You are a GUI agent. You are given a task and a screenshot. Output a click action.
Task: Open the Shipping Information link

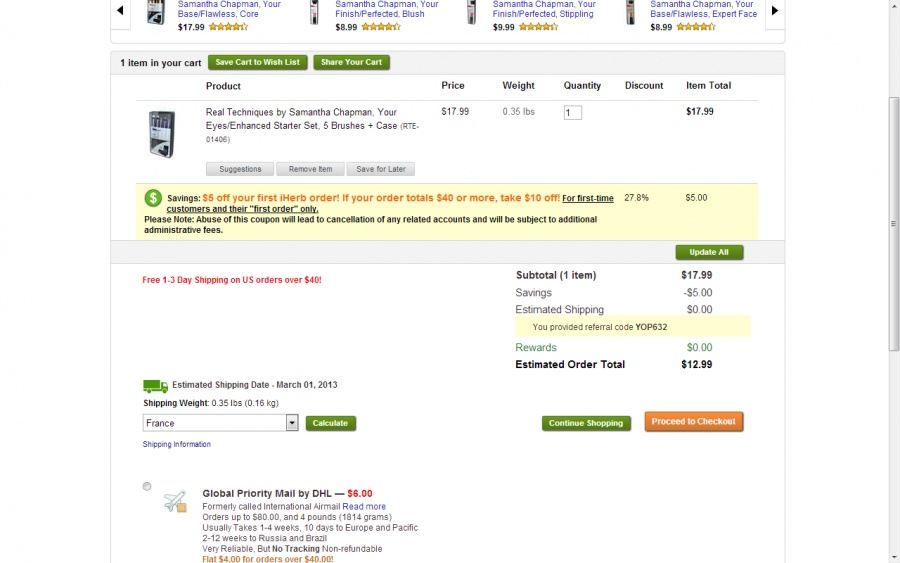tap(177, 444)
